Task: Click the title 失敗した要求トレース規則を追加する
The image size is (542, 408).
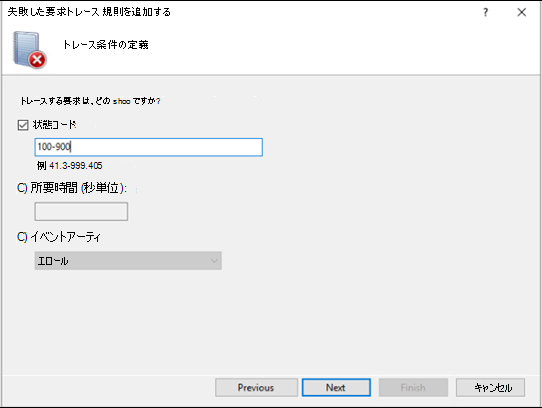Action: (x=89, y=12)
